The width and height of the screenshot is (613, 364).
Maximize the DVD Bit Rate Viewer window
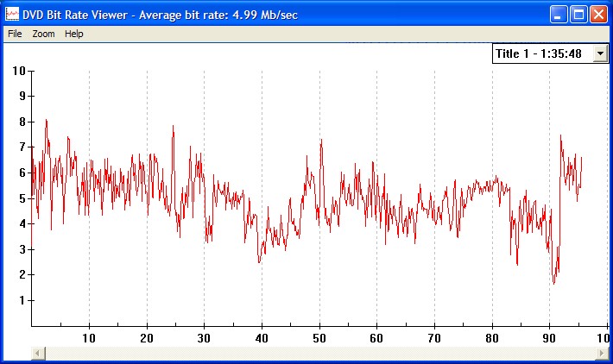click(578, 15)
